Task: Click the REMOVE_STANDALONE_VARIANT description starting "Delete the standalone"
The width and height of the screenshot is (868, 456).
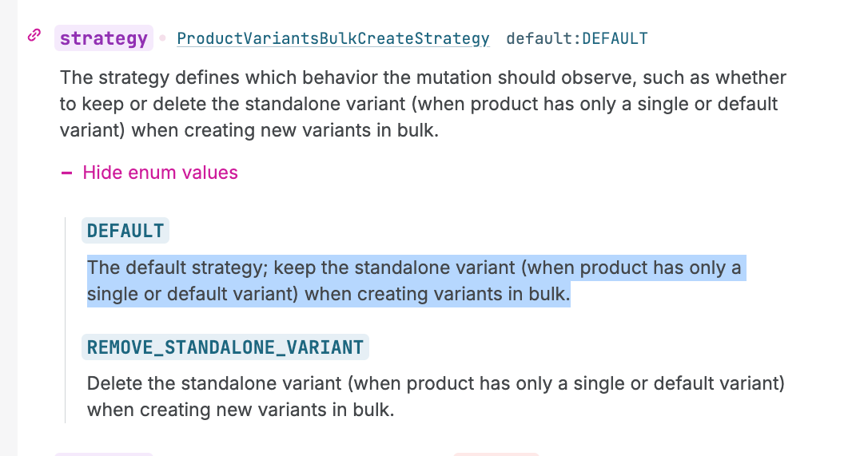Action: [436, 397]
